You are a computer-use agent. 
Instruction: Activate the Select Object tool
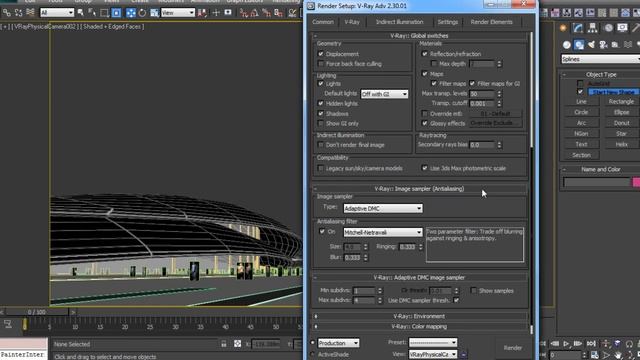point(81,13)
